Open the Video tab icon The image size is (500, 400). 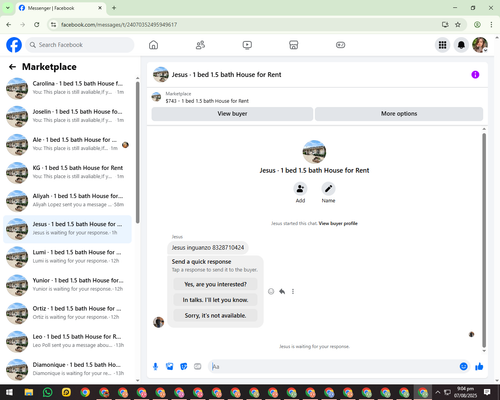point(247,45)
